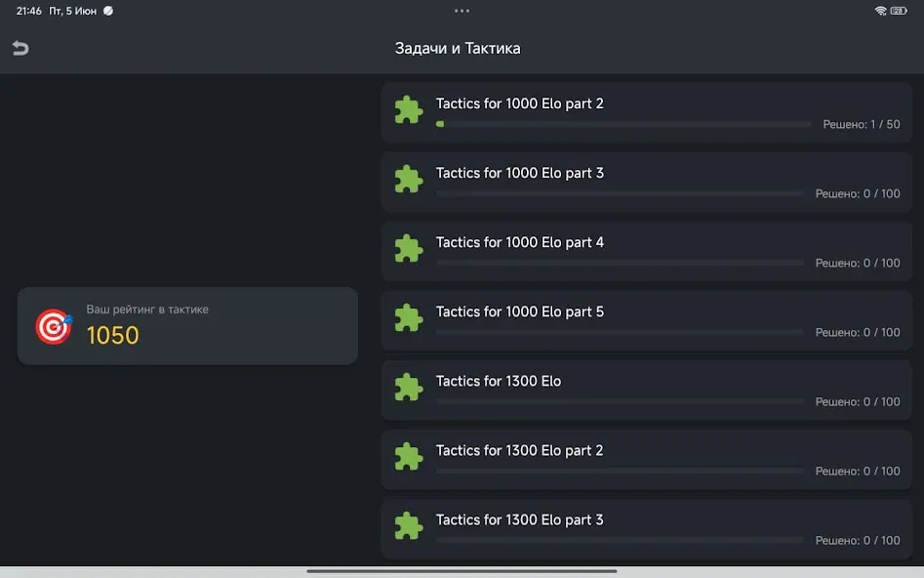Click the puzzle icon for 1000 Elo part 3
This screenshot has width=924, height=578.
click(x=409, y=180)
